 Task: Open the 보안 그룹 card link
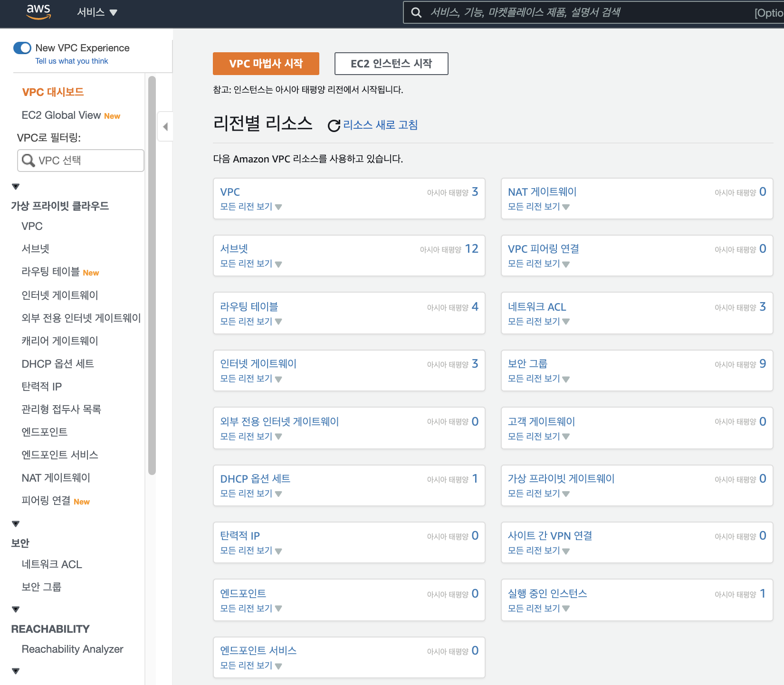pos(528,364)
